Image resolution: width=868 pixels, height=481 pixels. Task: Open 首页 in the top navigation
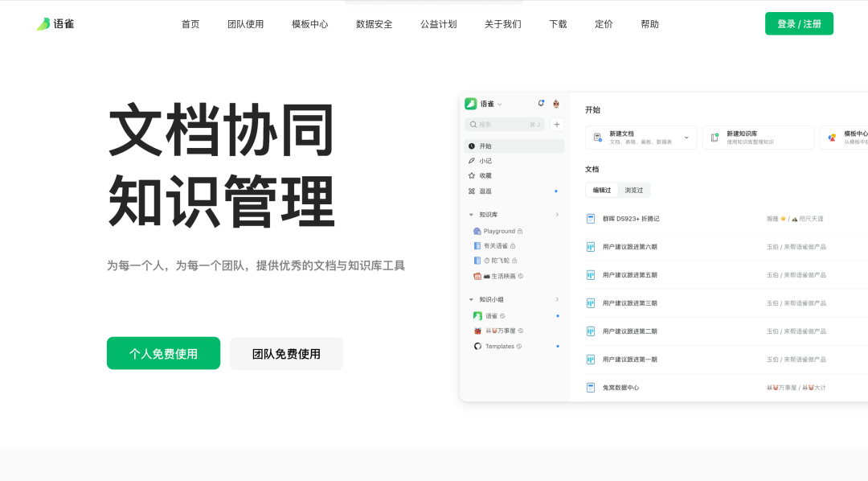click(x=190, y=24)
